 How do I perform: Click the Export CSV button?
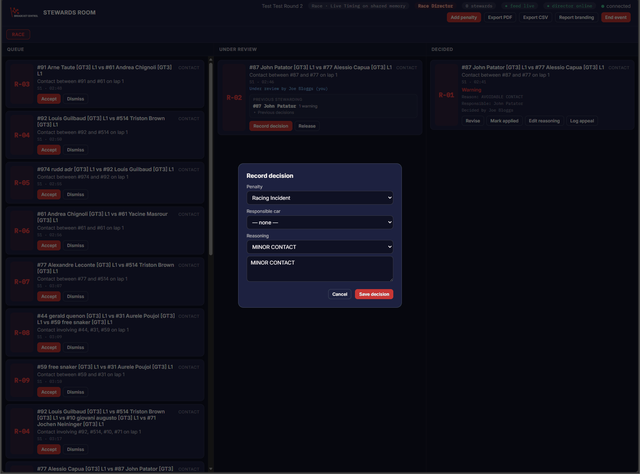pos(535,17)
